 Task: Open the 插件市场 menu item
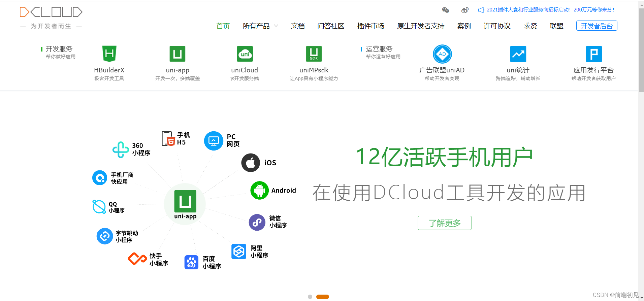pos(371,26)
